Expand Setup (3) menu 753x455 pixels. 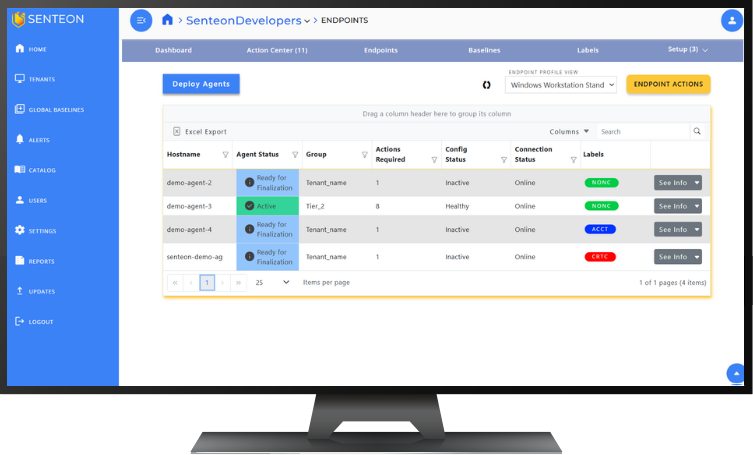[x=688, y=50]
